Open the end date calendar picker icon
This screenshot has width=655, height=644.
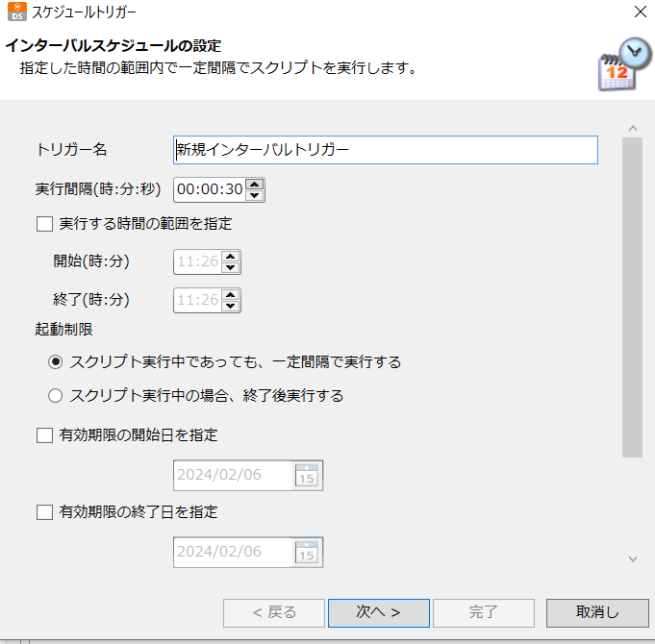307,552
